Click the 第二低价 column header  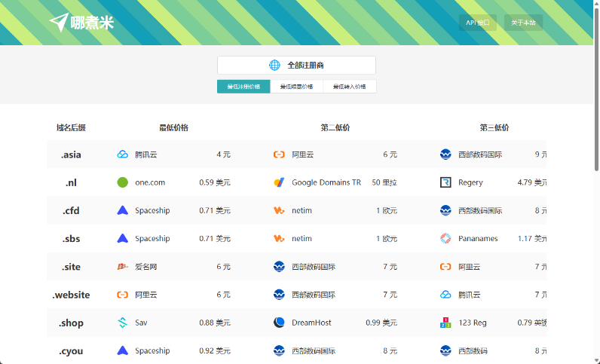pos(335,128)
